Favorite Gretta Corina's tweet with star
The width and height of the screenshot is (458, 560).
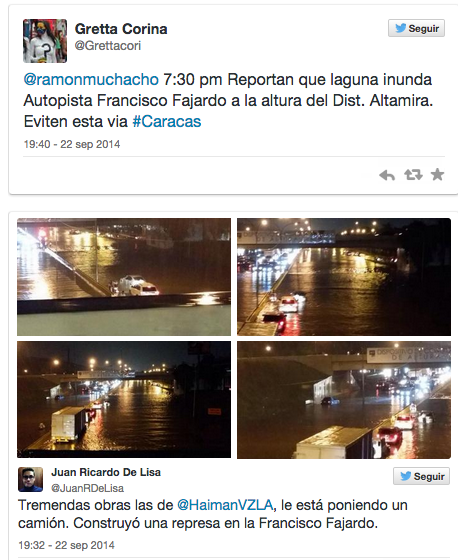437,175
